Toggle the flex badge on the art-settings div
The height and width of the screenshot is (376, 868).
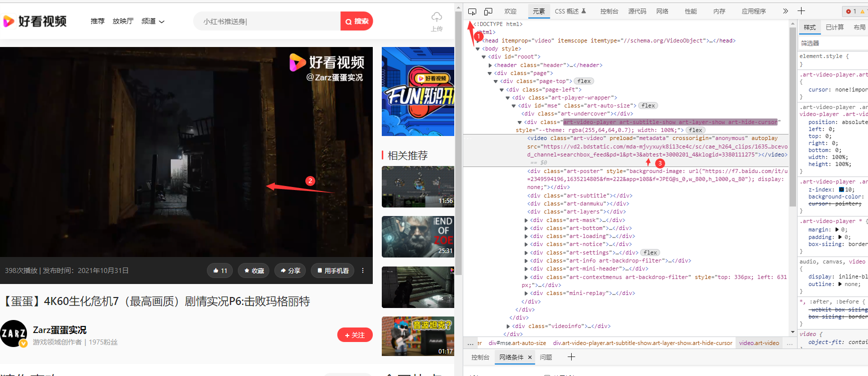point(650,252)
